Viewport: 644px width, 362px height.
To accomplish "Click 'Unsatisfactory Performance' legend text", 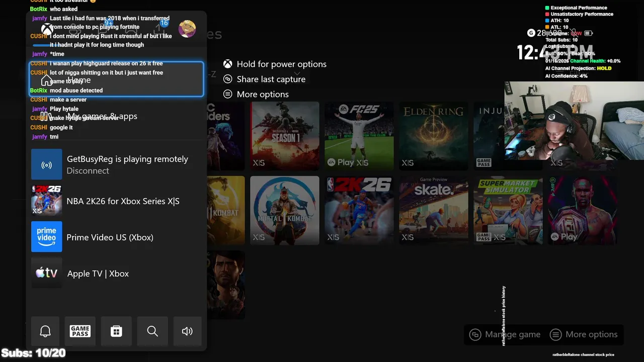I will pyautogui.click(x=582, y=14).
